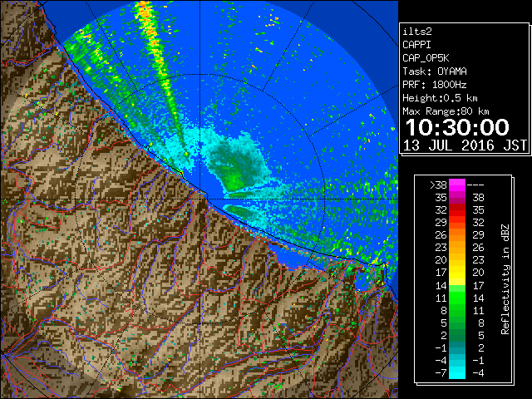Click the 'Height:0.5 km' line

tap(440, 98)
